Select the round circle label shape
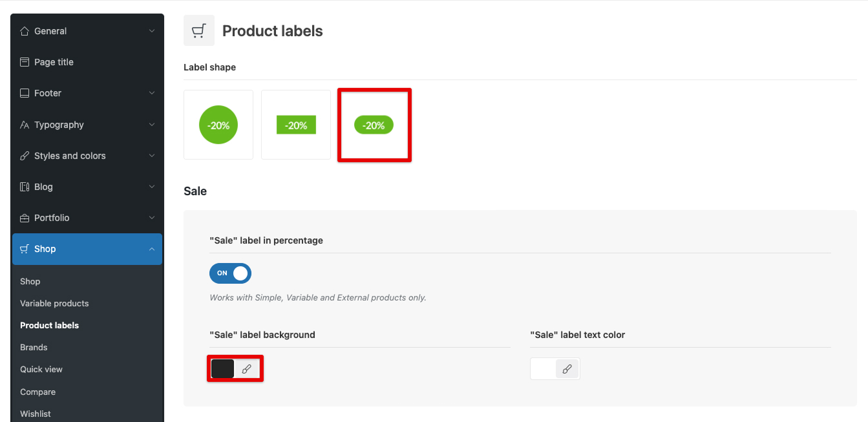The width and height of the screenshot is (868, 422). [218, 125]
